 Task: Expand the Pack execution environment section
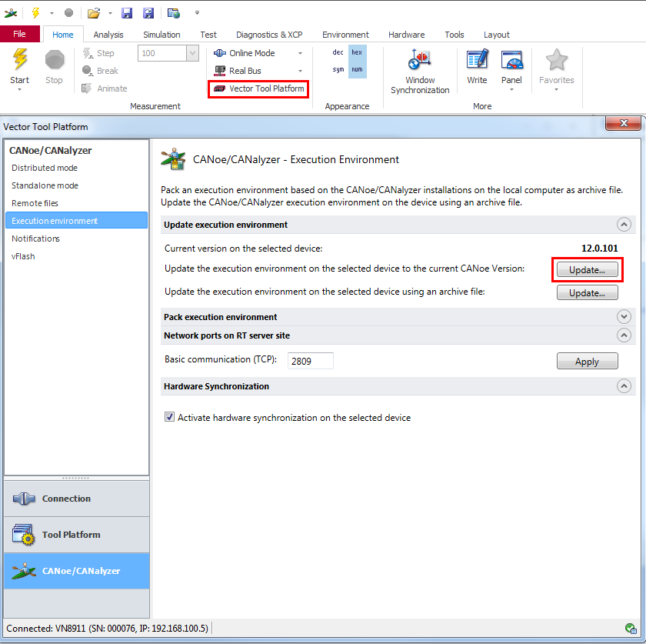(x=624, y=317)
